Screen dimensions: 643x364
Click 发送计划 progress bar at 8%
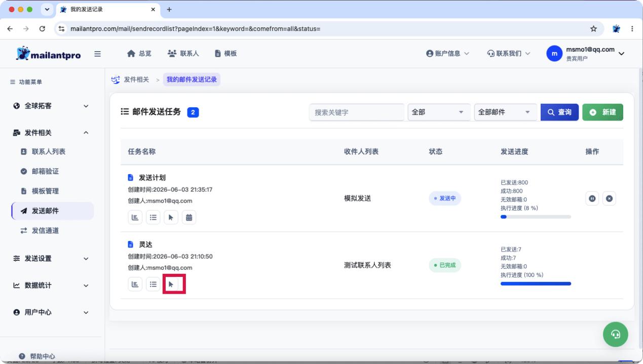point(536,217)
